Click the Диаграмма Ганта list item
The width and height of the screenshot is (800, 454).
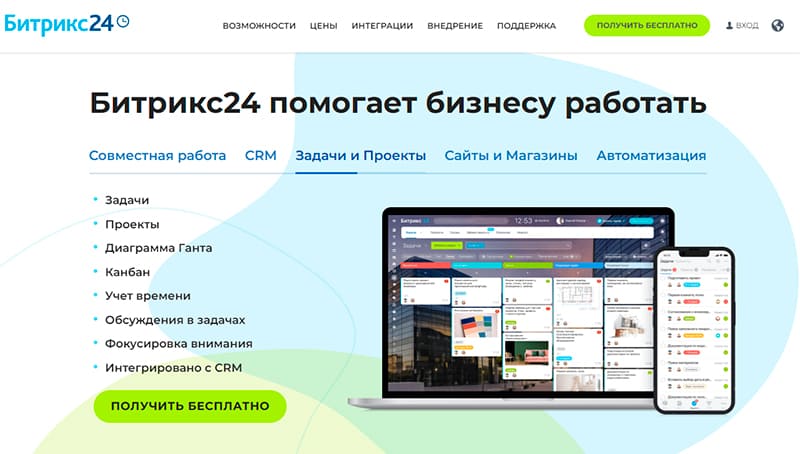click(x=158, y=248)
